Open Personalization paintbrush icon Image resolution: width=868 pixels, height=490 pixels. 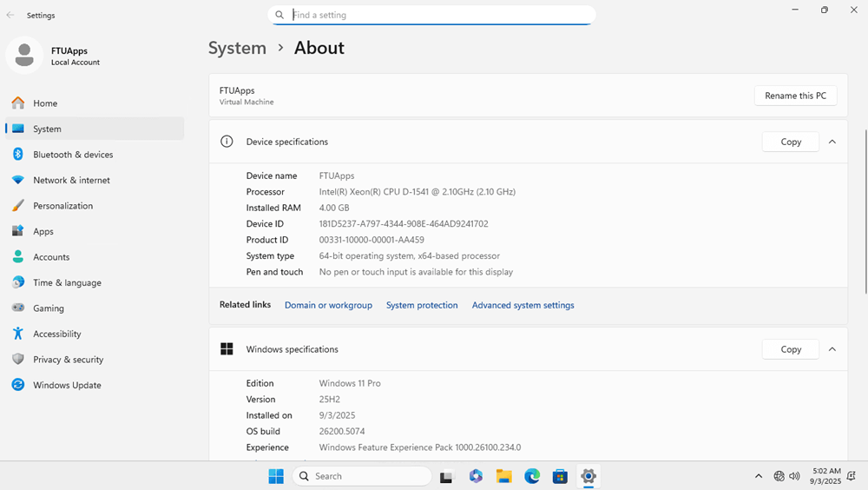point(17,206)
